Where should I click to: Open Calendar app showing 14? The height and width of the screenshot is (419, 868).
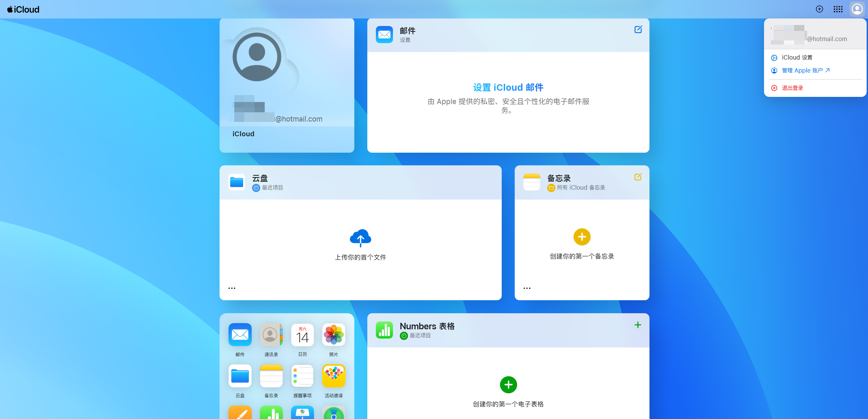(302, 335)
